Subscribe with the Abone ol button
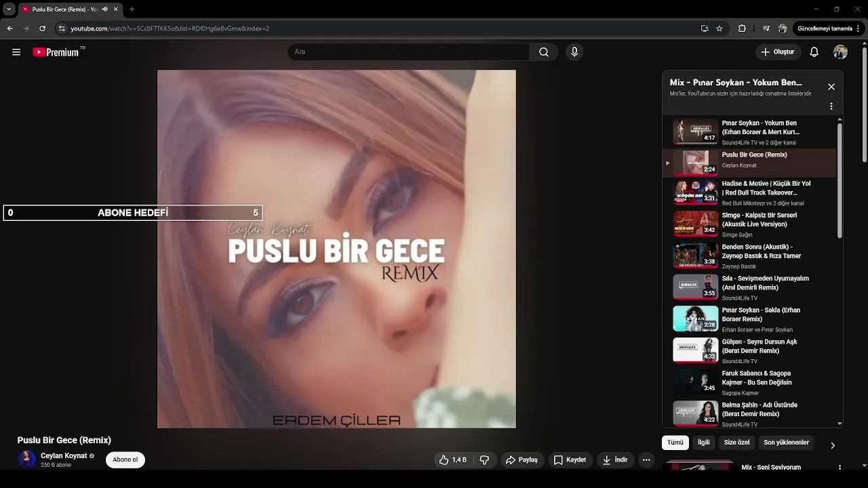The image size is (868, 488). [x=125, y=460]
